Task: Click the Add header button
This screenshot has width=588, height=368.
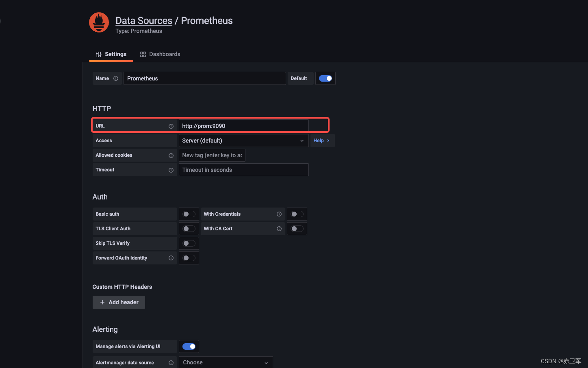Action: [x=119, y=302]
